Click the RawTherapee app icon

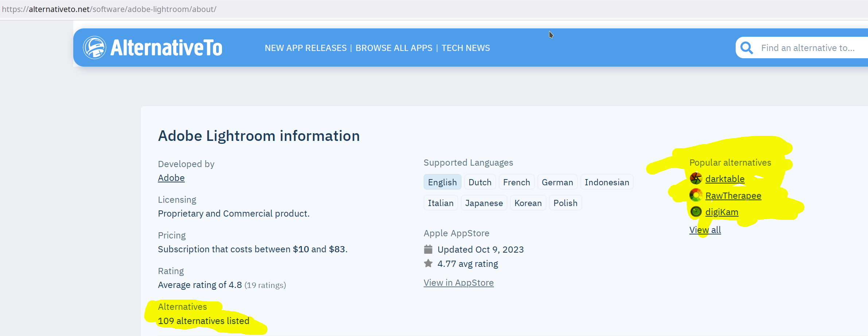click(696, 195)
